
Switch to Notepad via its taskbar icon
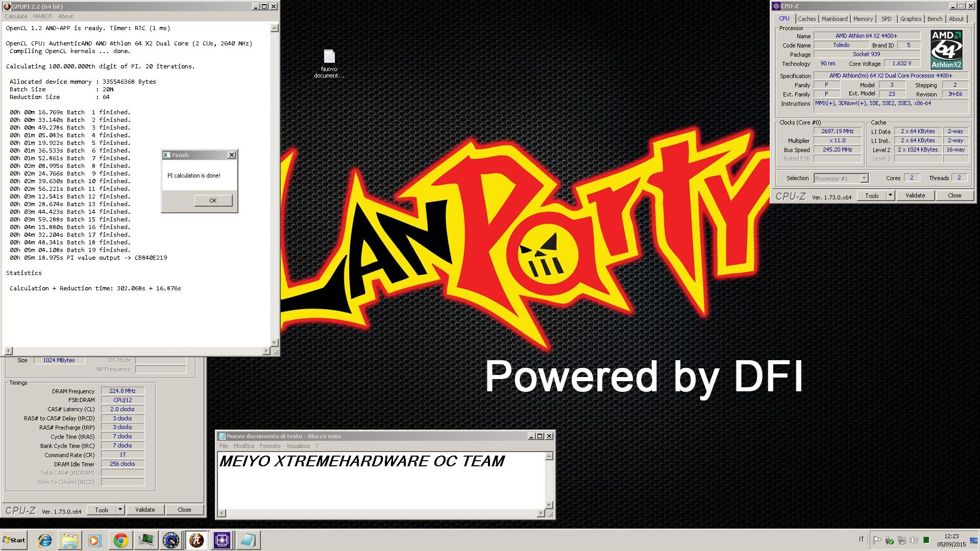tap(248, 540)
